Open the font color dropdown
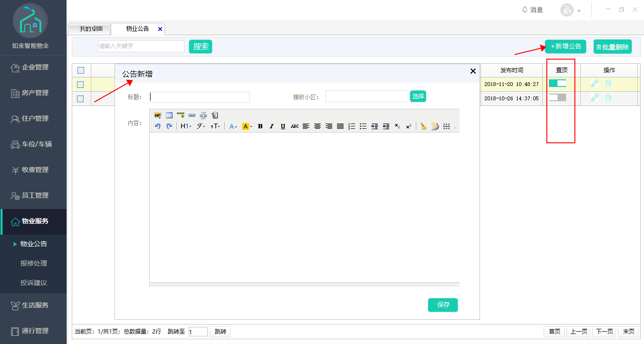 pos(233,126)
